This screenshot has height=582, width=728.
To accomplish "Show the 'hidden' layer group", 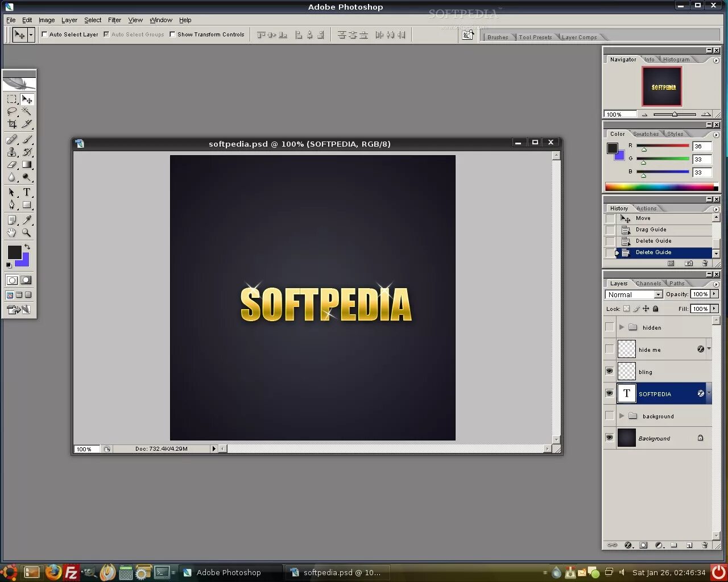I will tap(610, 327).
